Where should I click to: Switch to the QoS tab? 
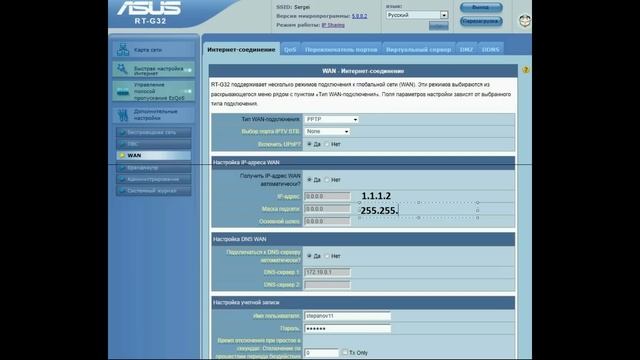point(290,49)
